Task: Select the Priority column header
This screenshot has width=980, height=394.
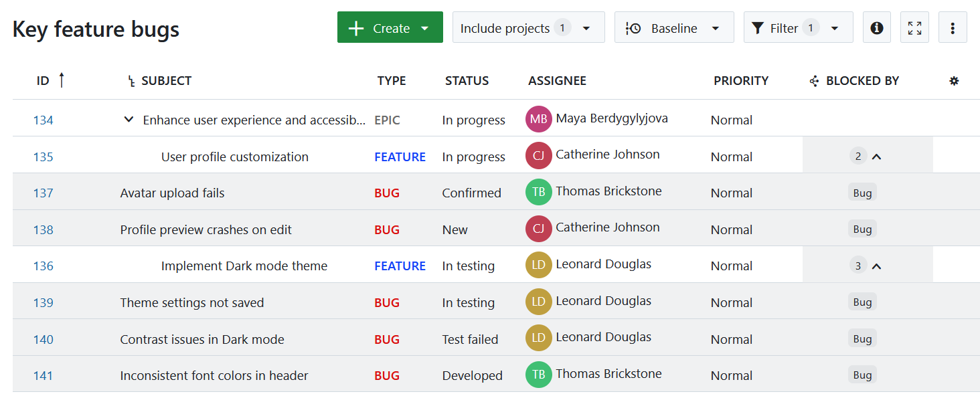Action: click(x=741, y=80)
